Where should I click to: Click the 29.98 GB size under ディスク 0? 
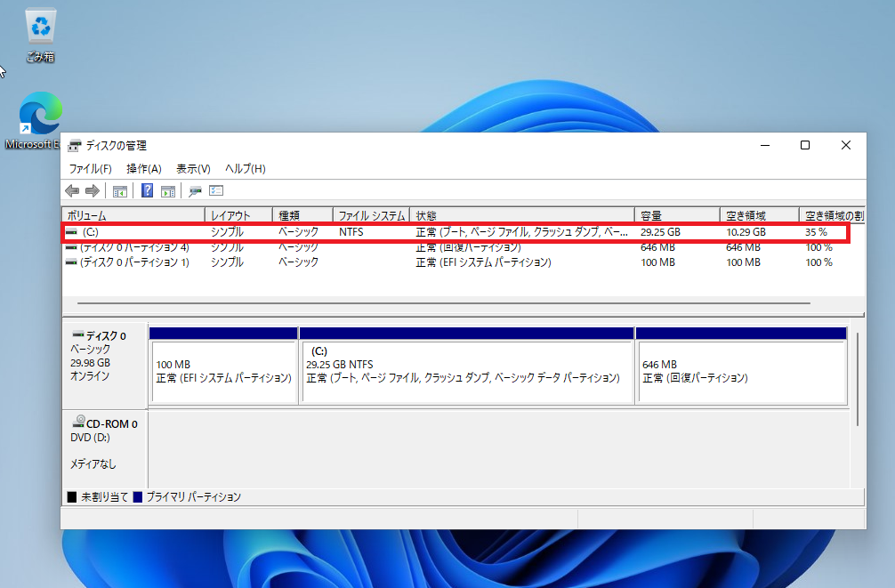[90, 363]
